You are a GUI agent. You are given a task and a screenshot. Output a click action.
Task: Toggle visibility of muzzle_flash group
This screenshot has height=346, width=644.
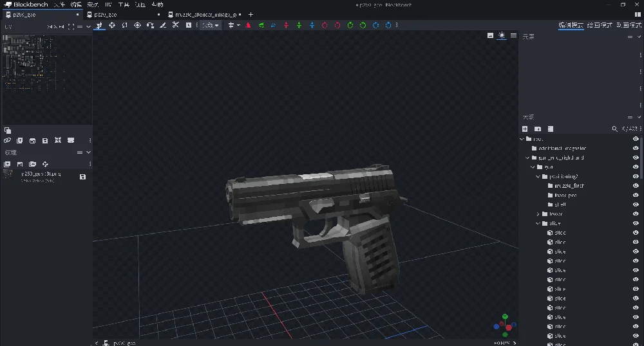636,186
